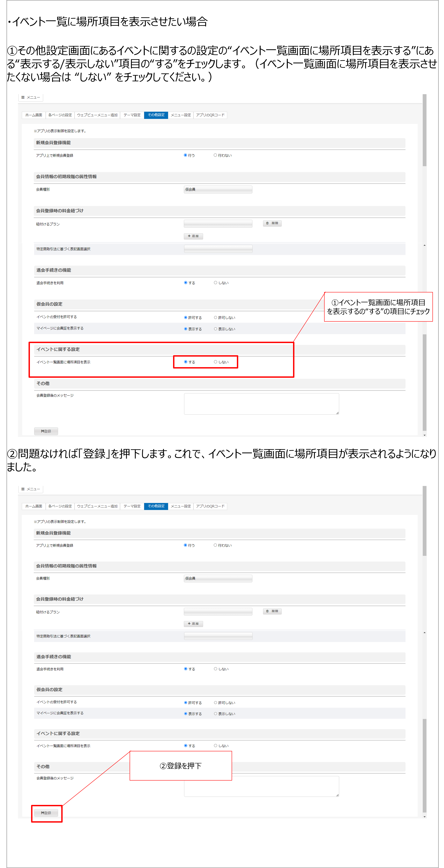The height and width of the screenshot is (868, 444).
Task: Click 会員登録後のメッセージ text area, step ② screenshot
Action: pyautogui.click(x=261, y=786)
